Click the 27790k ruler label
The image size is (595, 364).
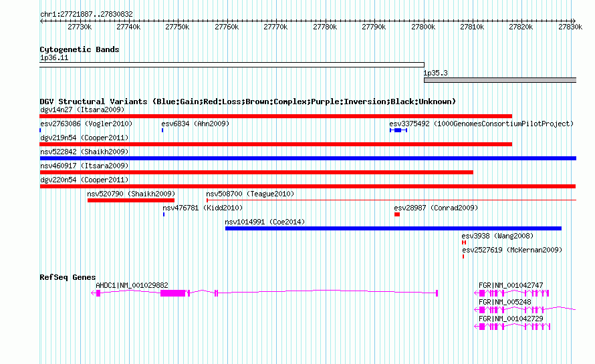click(374, 27)
